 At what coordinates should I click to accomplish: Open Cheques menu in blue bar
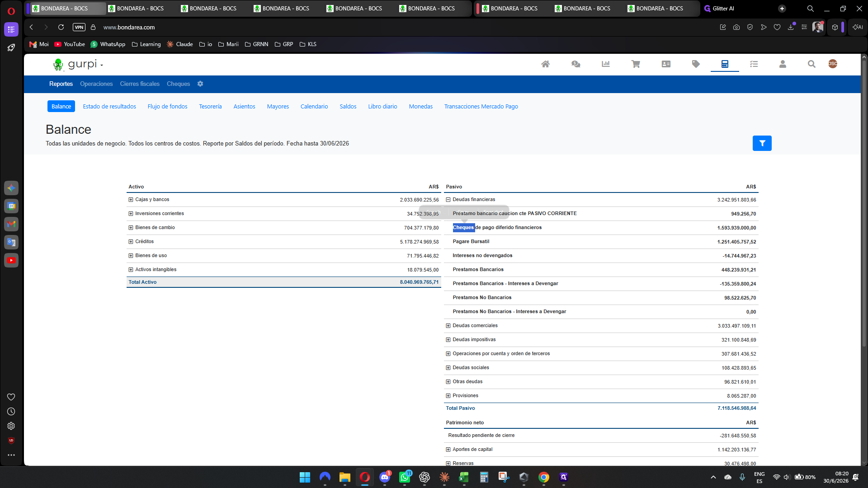[178, 84]
